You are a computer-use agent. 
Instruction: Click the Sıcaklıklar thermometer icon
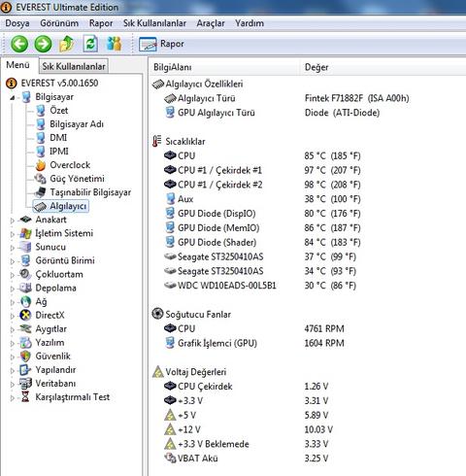point(157,142)
